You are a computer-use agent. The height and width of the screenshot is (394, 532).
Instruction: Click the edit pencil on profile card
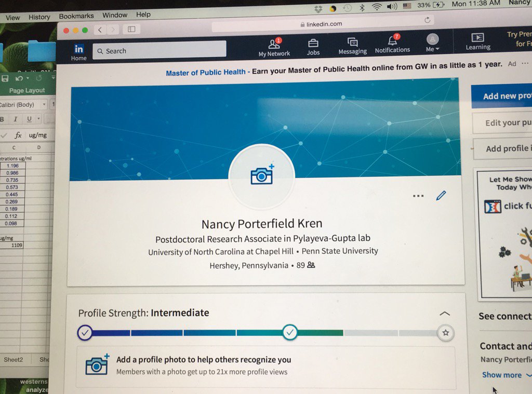[441, 195]
